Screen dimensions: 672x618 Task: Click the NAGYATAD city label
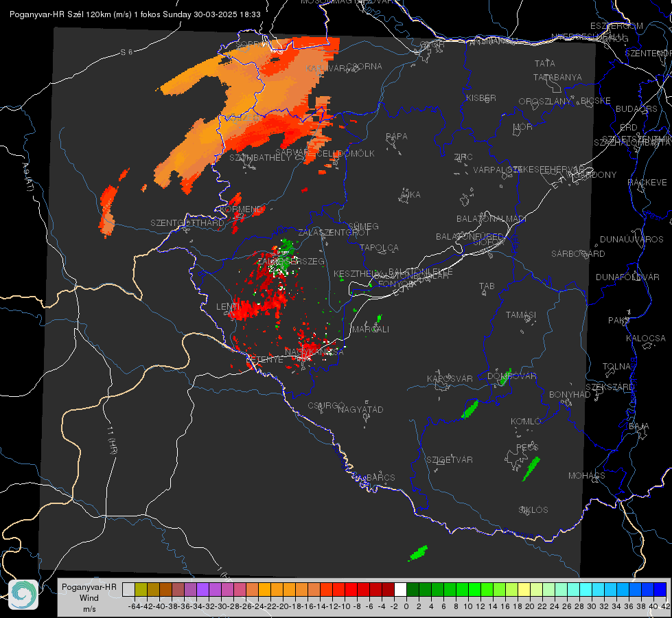pyautogui.click(x=360, y=409)
